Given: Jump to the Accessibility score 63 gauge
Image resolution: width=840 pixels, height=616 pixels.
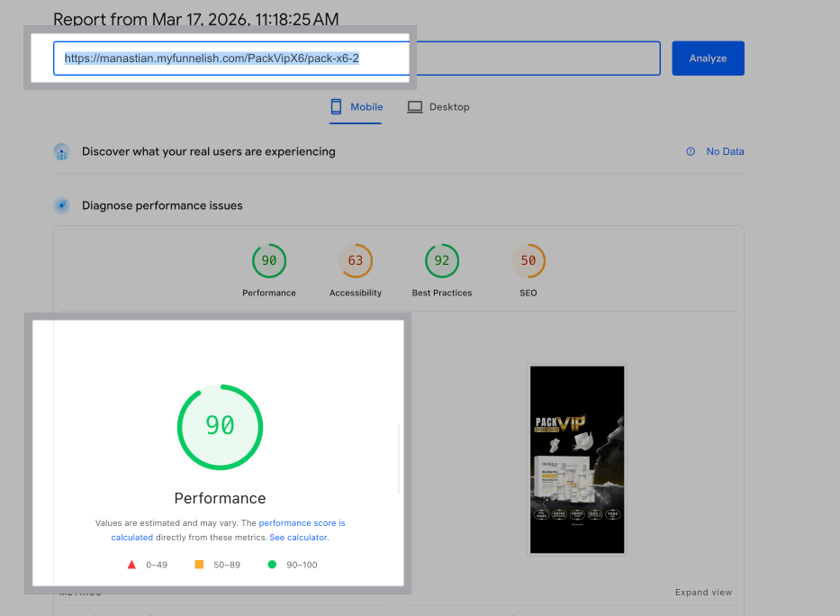Looking at the screenshot, I should (356, 261).
